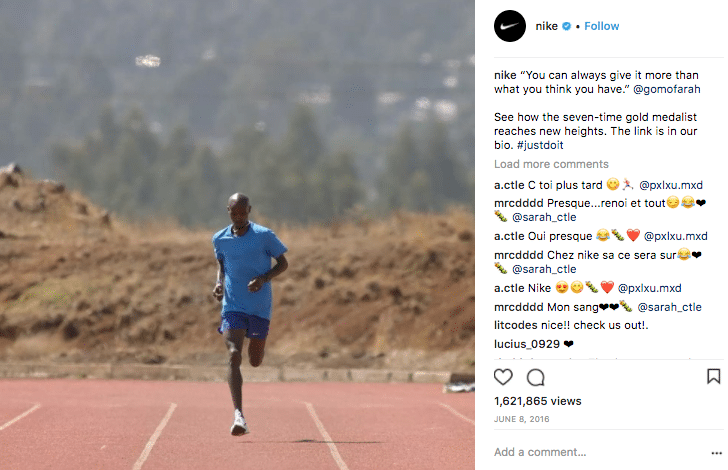728x470 pixels.
Task: Click the @sarah_ctle mention after Mon sang
Action: point(670,307)
